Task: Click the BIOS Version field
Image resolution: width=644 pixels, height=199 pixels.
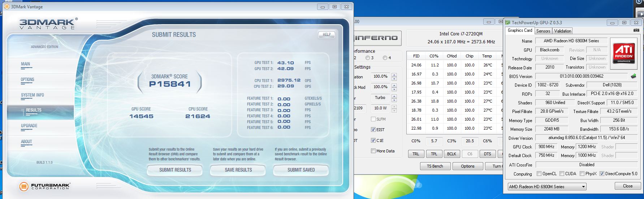Action: [582, 76]
